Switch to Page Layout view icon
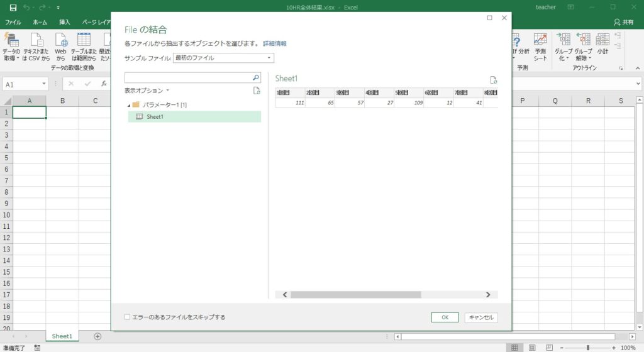The width and height of the screenshot is (644, 352). 532,348
